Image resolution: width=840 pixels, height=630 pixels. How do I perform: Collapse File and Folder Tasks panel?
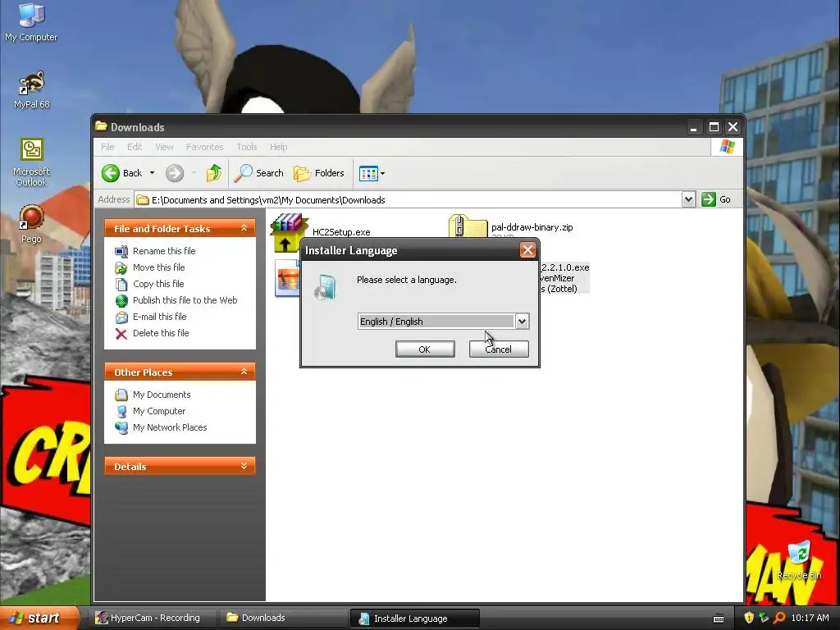(x=244, y=228)
